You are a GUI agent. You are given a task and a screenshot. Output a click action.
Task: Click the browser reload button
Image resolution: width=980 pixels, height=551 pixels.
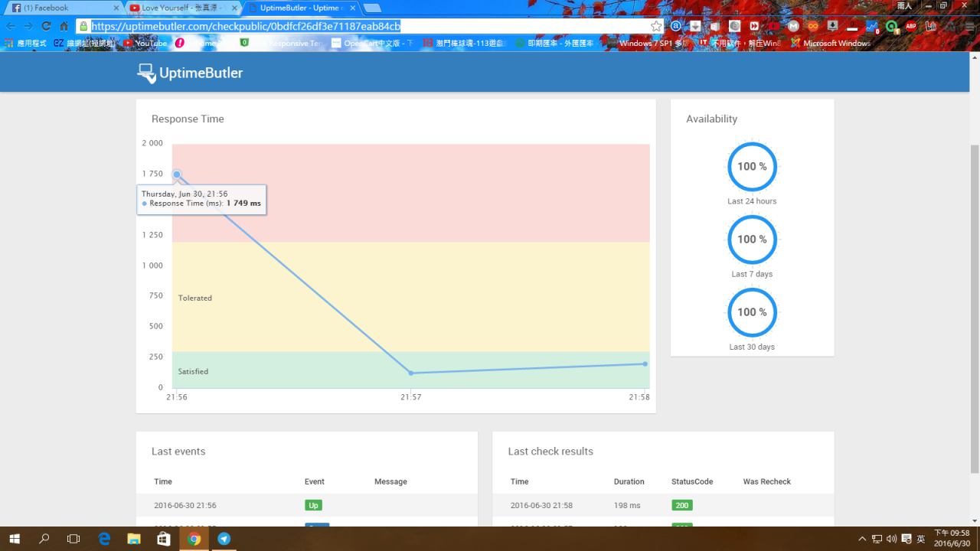[46, 26]
